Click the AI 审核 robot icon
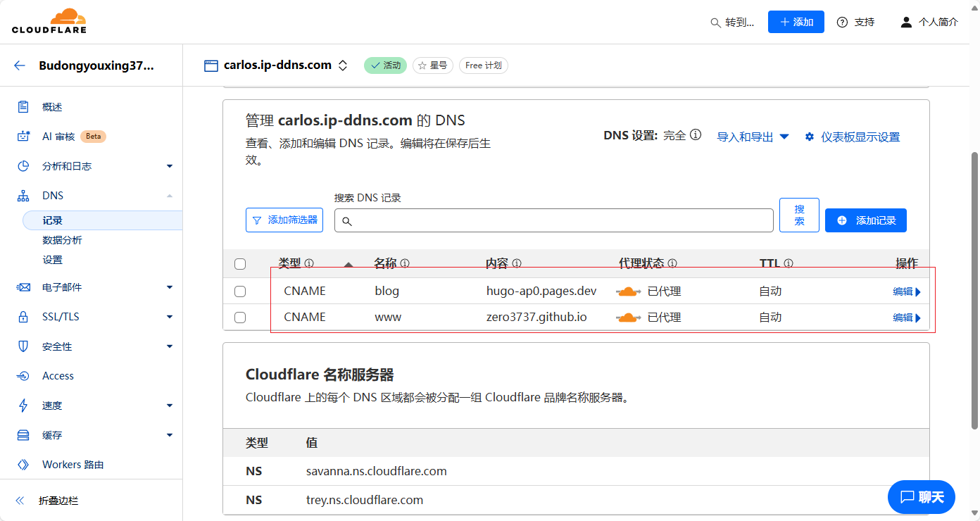The height and width of the screenshot is (521, 980). (23, 137)
